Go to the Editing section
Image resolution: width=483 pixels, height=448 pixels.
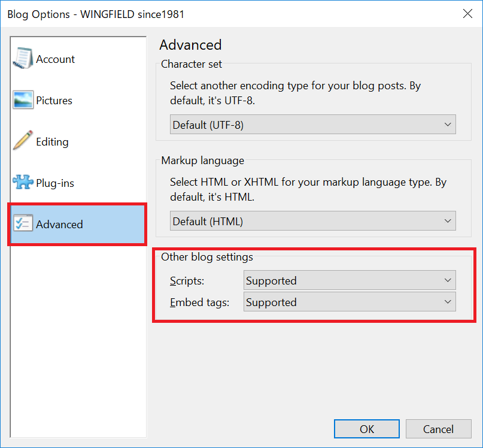52,142
